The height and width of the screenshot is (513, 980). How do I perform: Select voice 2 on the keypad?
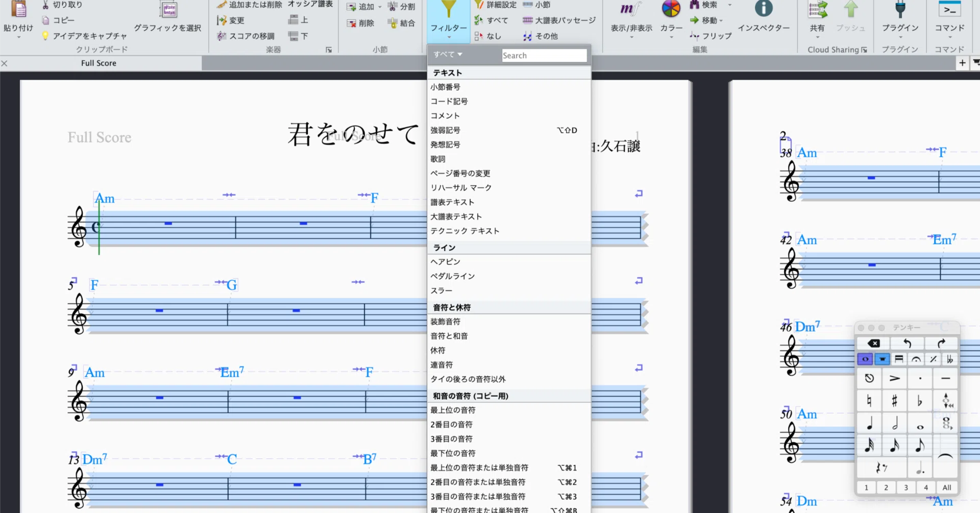pyautogui.click(x=886, y=487)
